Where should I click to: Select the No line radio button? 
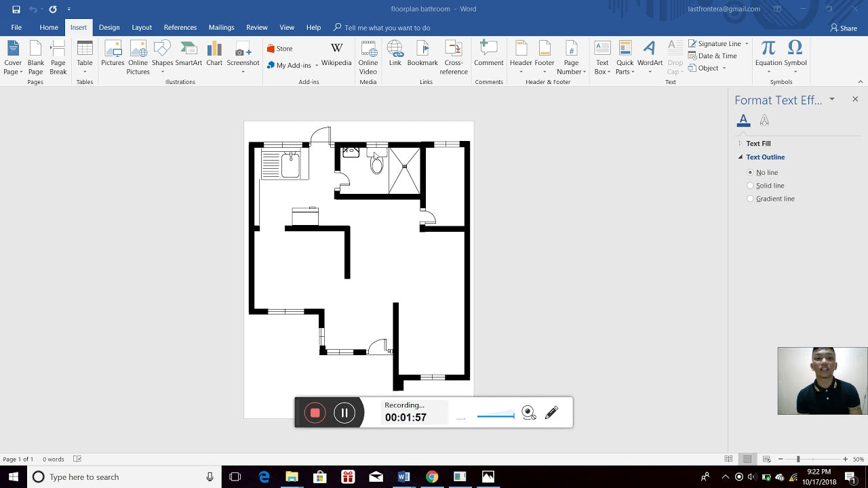pos(751,172)
